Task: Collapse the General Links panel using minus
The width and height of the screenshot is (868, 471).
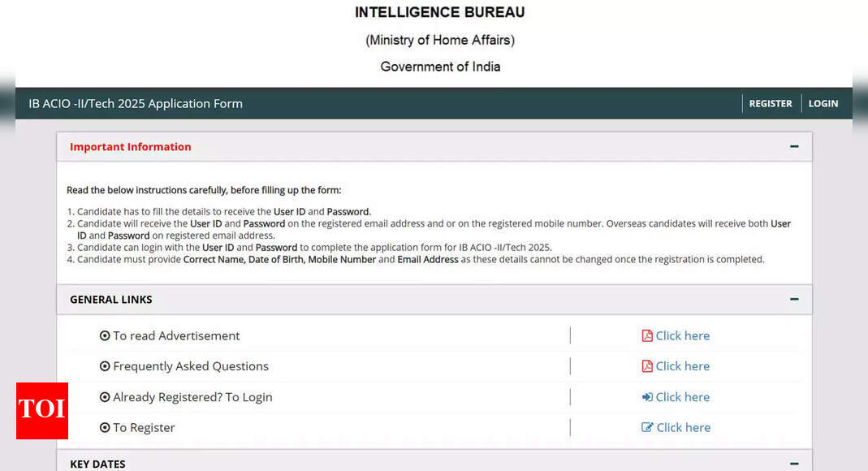Action: pyautogui.click(x=794, y=300)
